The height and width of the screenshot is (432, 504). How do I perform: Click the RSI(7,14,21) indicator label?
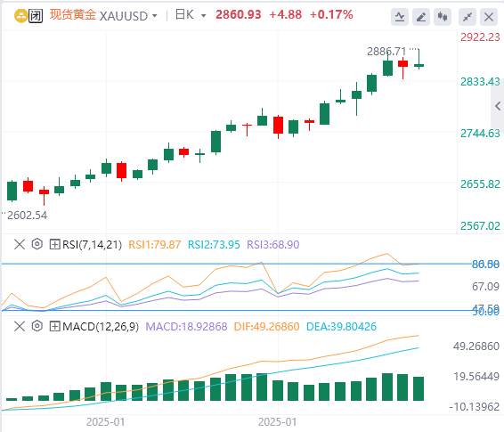point(92,245)
